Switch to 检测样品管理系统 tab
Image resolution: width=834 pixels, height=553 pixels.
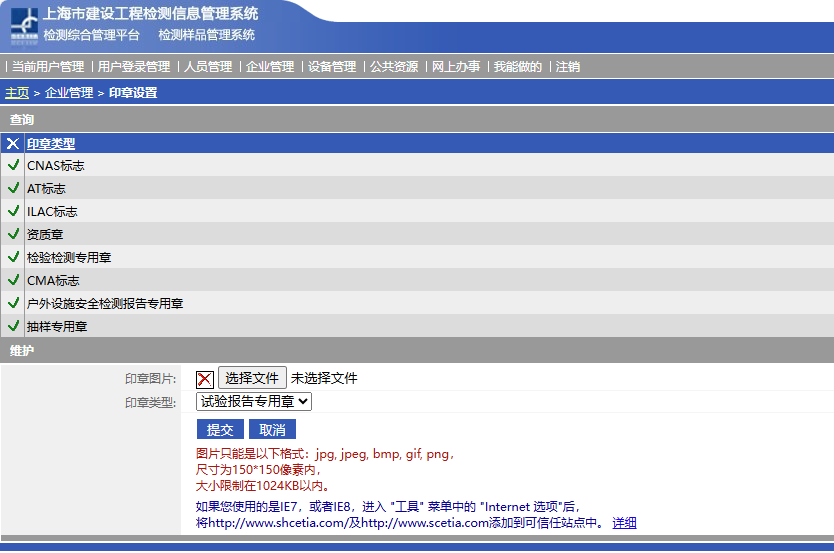[x=206, y=35]
